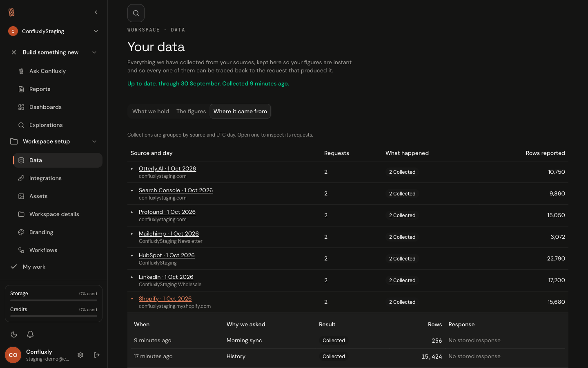Open the Workflows page
The width and height of the screenshot is (588, 368).
[x=58, y=250]
